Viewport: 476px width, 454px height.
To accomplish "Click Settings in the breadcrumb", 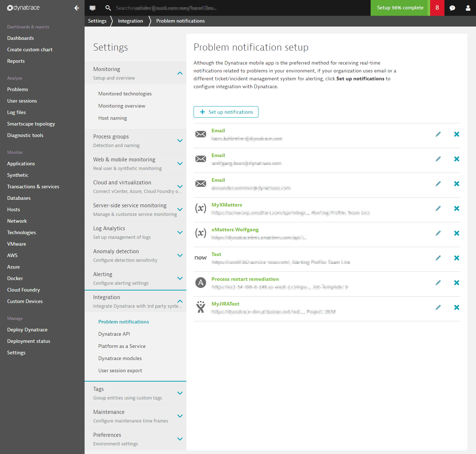I will click(97, 21).
